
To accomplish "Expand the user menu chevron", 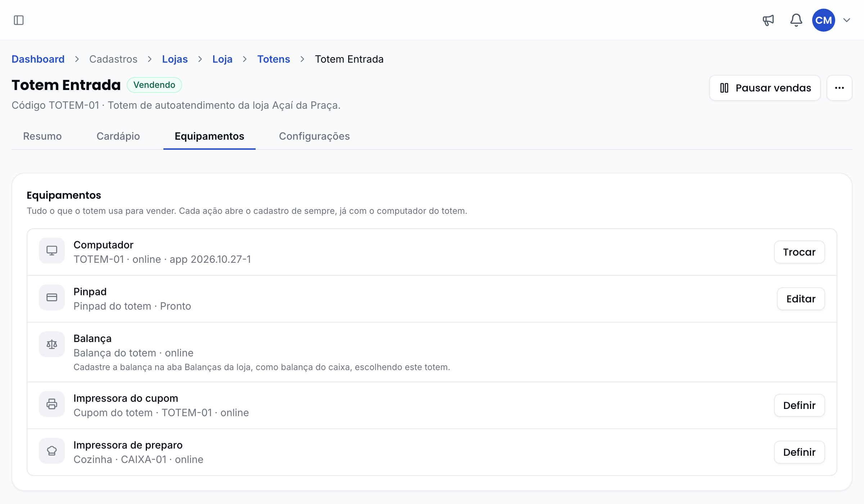I will coord(847,20).
